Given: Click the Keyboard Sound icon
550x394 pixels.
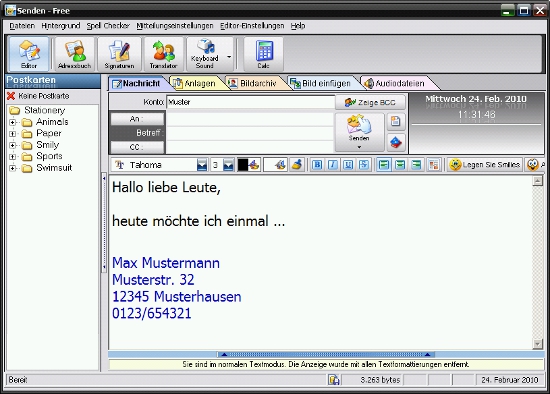Looking at the screenshot, I should [x=205, y=54].
